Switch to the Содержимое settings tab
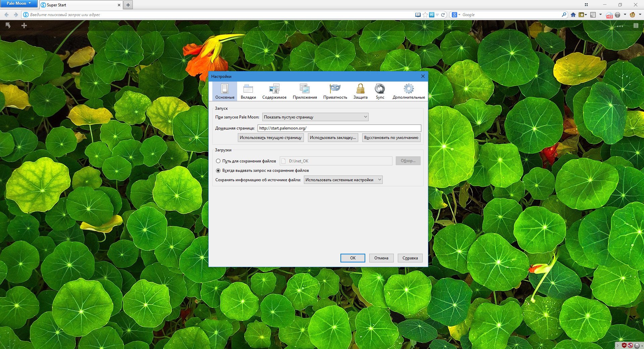 (x=274, y=91)
